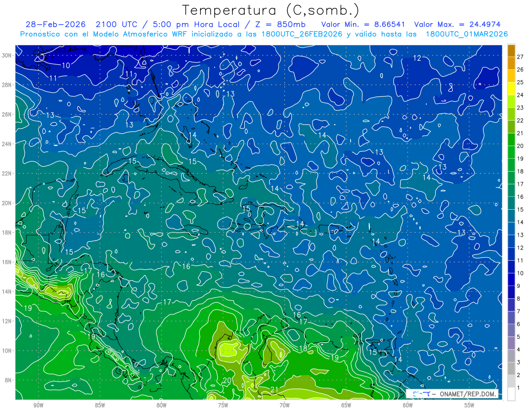The height and width of the screenshot is (411, 532).
Task: Click the "21" contour label on the map
Action: (274, 390)
